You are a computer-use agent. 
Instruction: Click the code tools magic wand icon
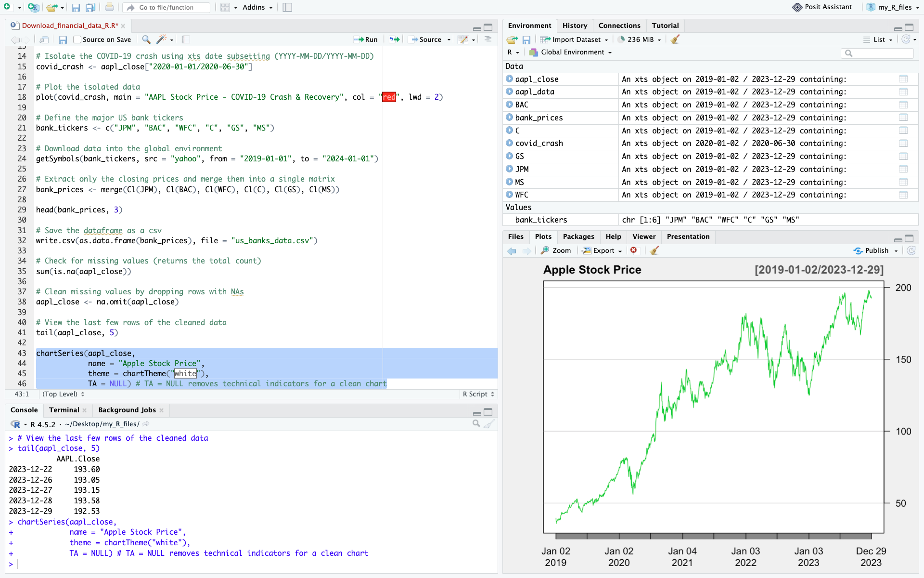pyautogui.click(x=162, y=39)
